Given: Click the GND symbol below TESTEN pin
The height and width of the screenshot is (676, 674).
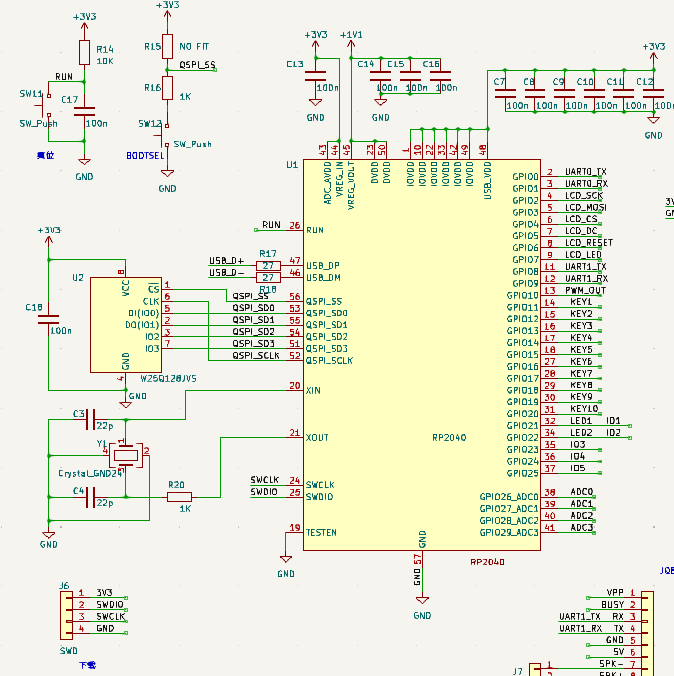Looking at the screenshot, I should pyautogui.click(x=285, y=560).
